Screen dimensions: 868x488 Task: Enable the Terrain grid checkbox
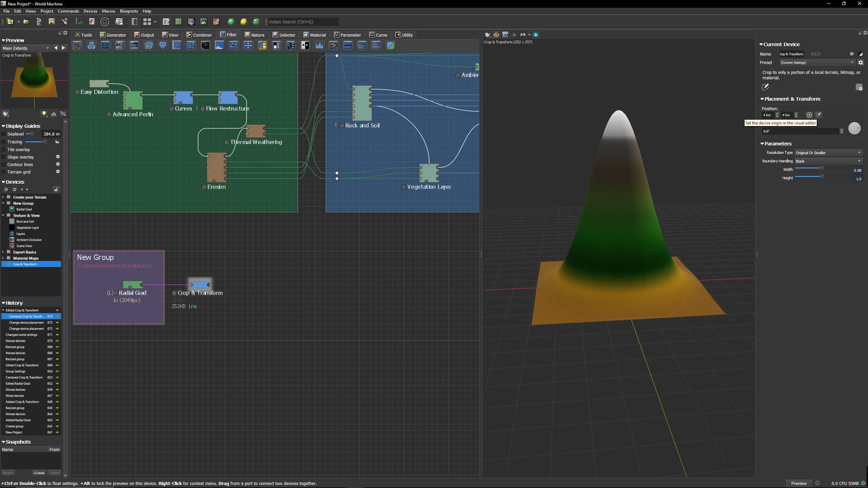pyautogui.click(x=4, y=172)
